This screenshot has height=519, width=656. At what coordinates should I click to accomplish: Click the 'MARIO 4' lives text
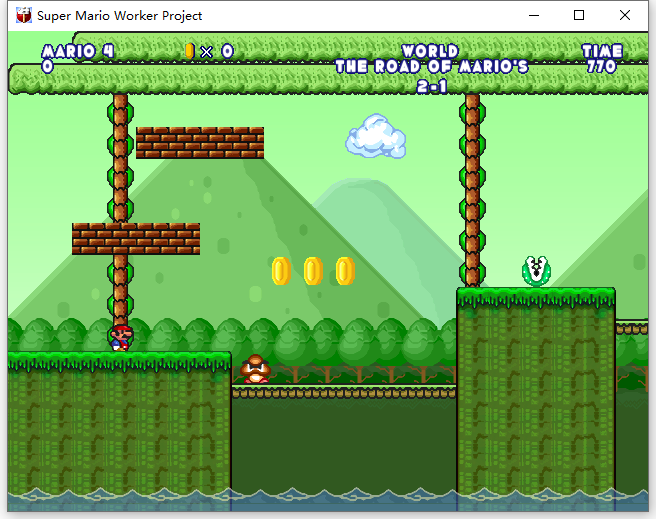tap(78, 51)
